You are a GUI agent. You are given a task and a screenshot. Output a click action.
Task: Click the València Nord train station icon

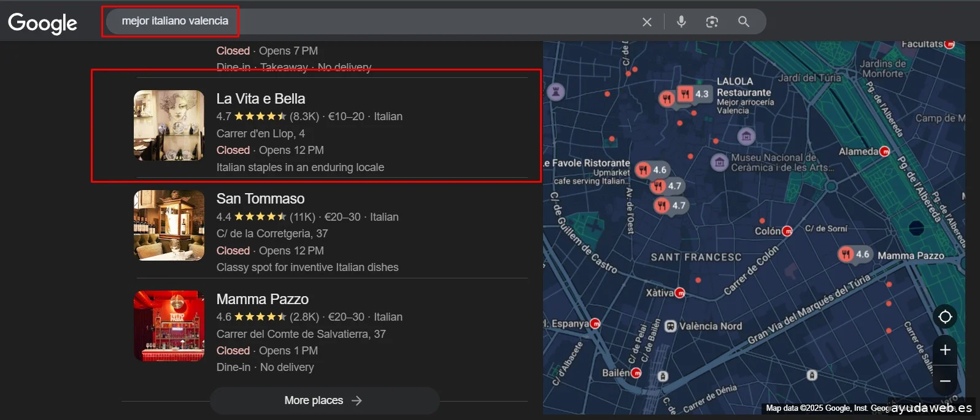click(671, 326)
